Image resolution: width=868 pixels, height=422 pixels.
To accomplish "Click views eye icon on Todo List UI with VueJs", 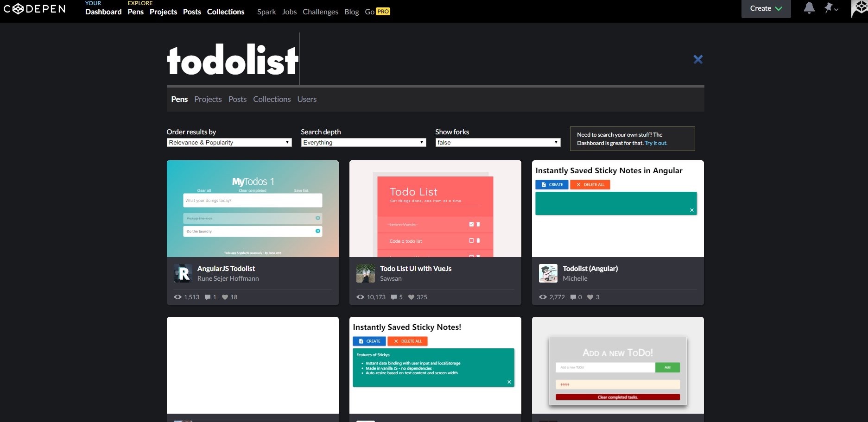I will [x=360, y=297].
